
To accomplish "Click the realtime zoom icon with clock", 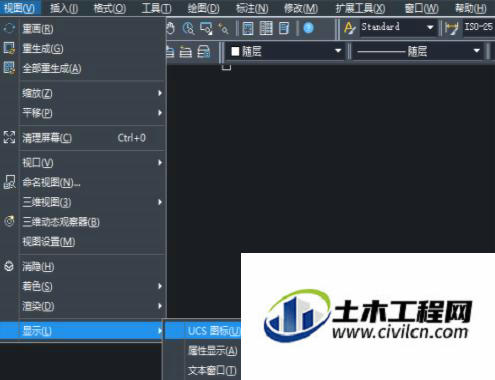I will [x=189, y=28].
